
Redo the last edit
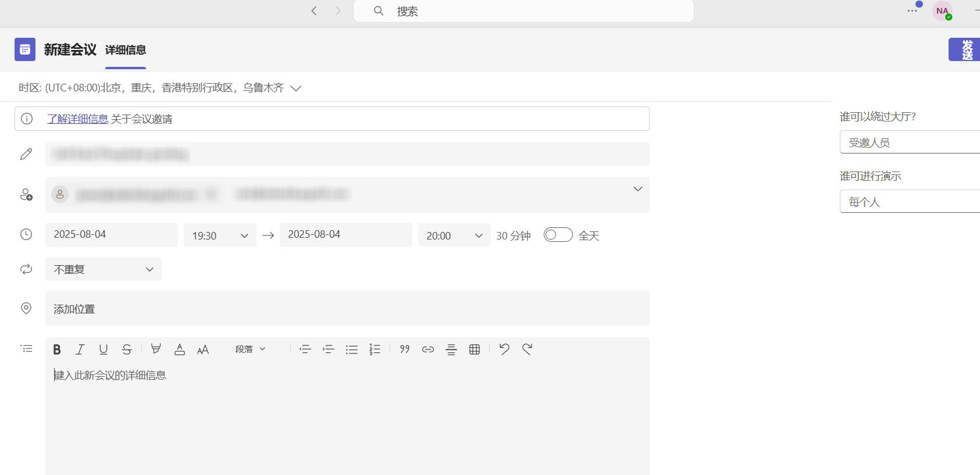(x=528, y=349)
